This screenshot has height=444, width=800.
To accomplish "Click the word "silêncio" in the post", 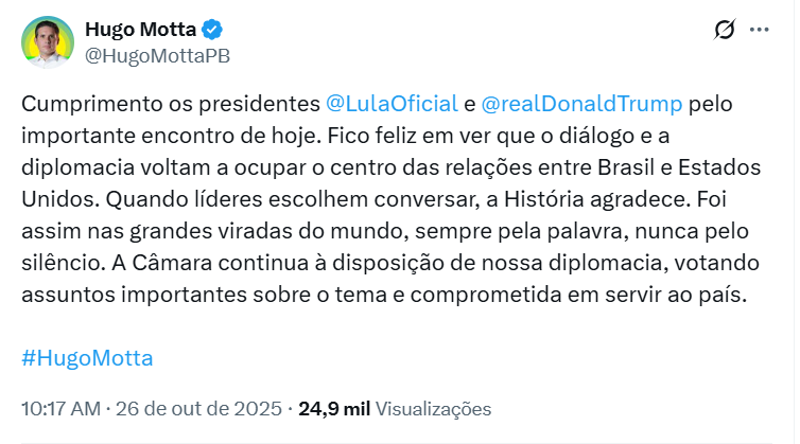I will [56, 265].
